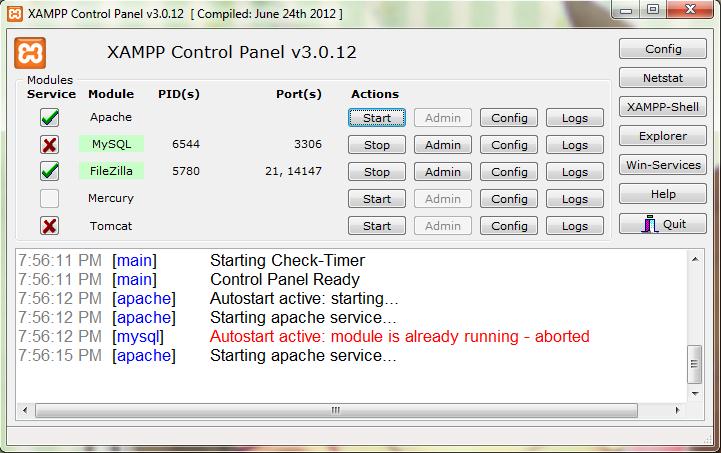The height and width of the screenshot is (453, 721).
Task: Click the MySQL module label
Action: pos(111,144)
